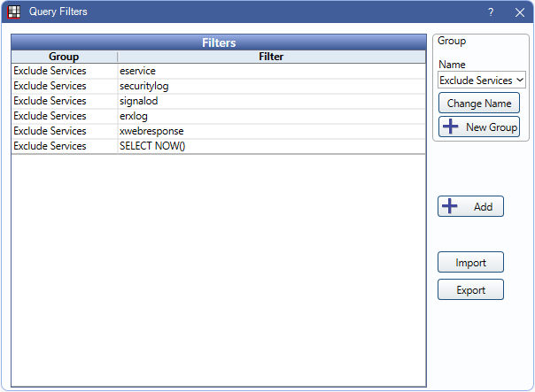Sort by the Filter column header

pos(271,57)
